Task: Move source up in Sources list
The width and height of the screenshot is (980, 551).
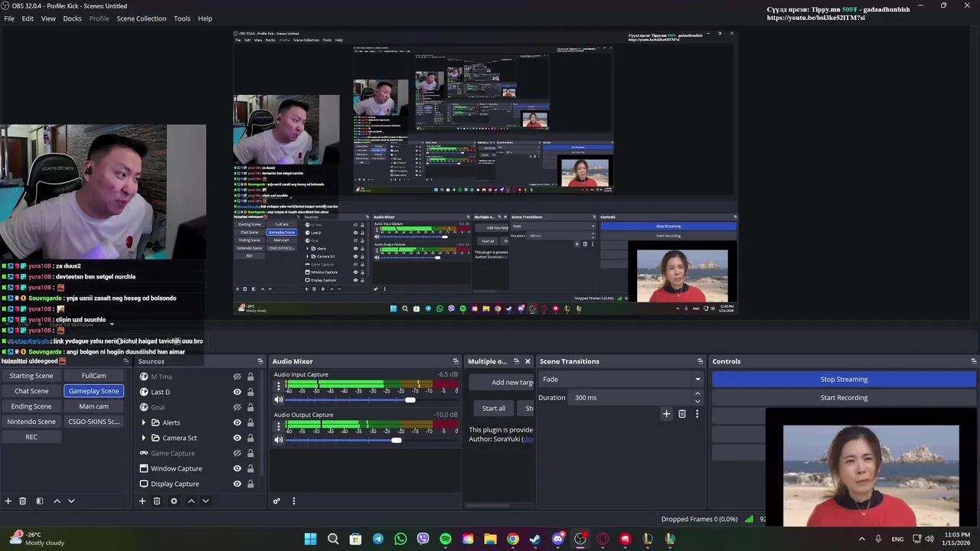Action: [x=191, y=500]
